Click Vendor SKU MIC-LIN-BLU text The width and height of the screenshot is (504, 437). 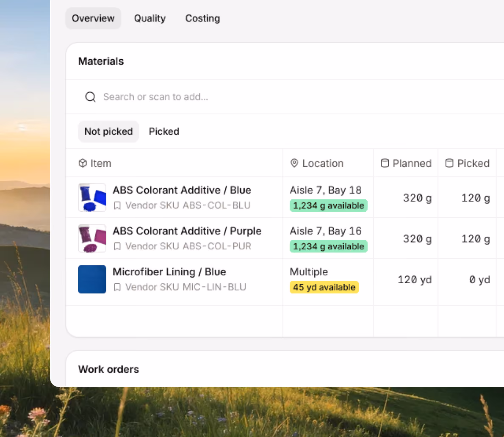coord(186,287)
